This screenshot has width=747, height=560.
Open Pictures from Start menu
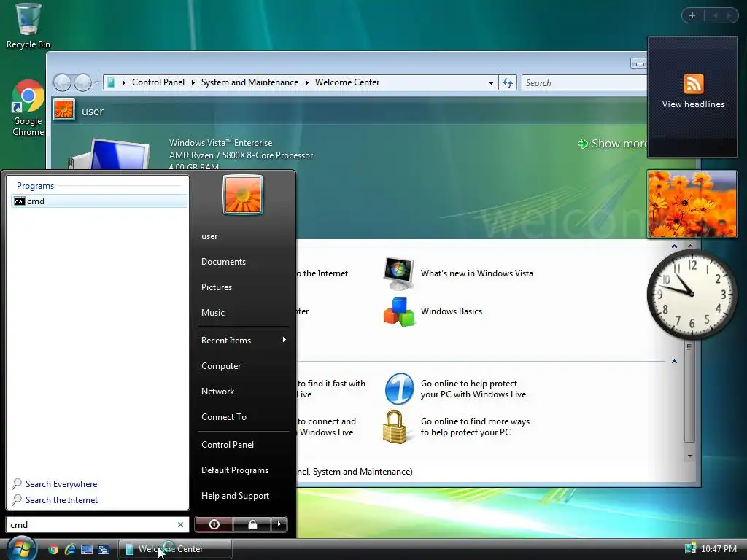tap(217, 287)
